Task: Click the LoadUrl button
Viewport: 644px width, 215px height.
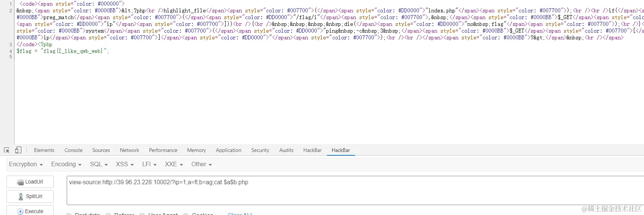Action: point(30,182)
